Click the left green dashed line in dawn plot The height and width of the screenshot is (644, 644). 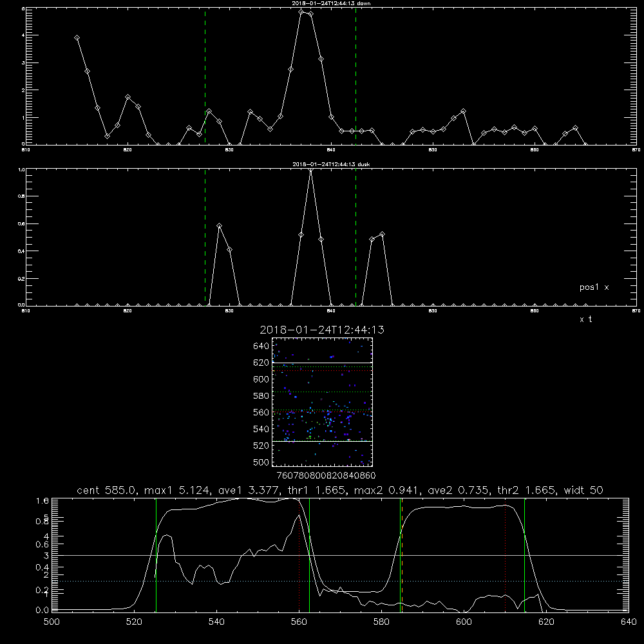[205, 76]
